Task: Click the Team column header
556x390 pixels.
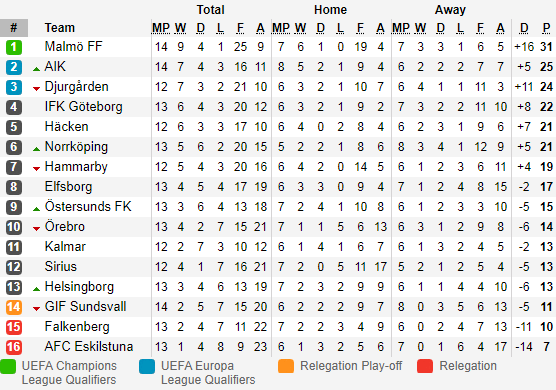Action: pos(60,28)
